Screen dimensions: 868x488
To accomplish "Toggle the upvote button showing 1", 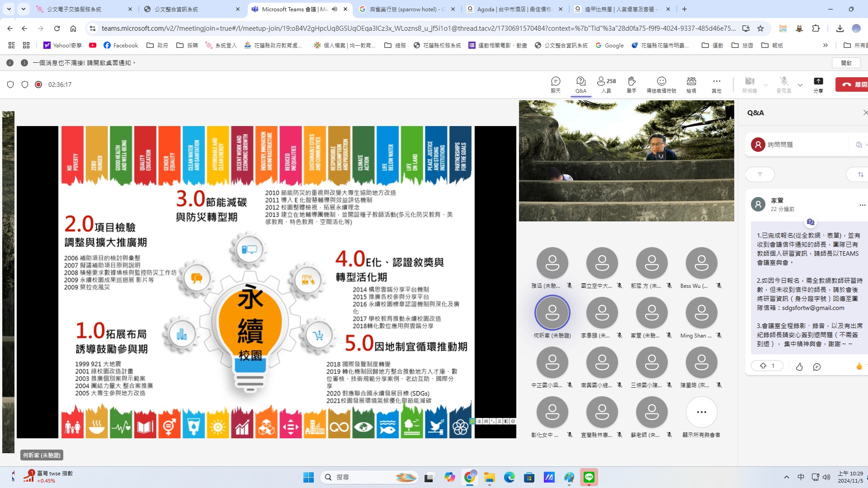I will click(x=767, y=366).
